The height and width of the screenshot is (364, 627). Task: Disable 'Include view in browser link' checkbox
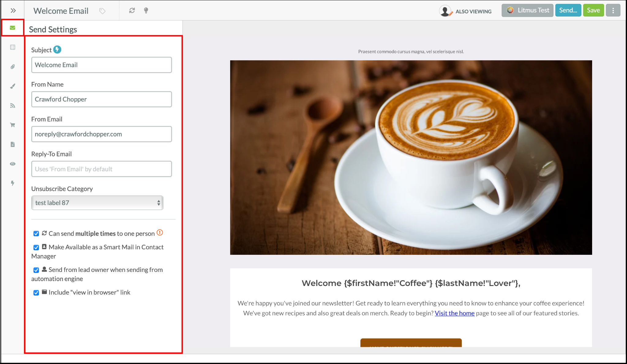click(x=36, y=292)
